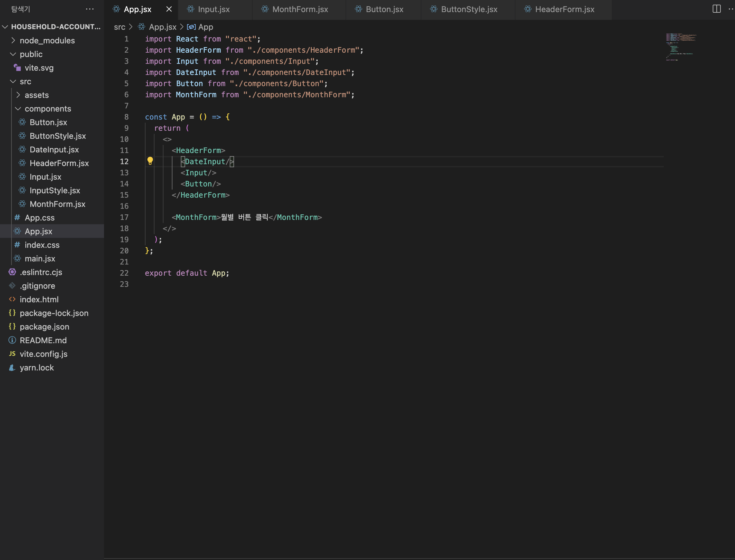Collapse the components folder
This screenshot has height=560, width=735.
18,109
